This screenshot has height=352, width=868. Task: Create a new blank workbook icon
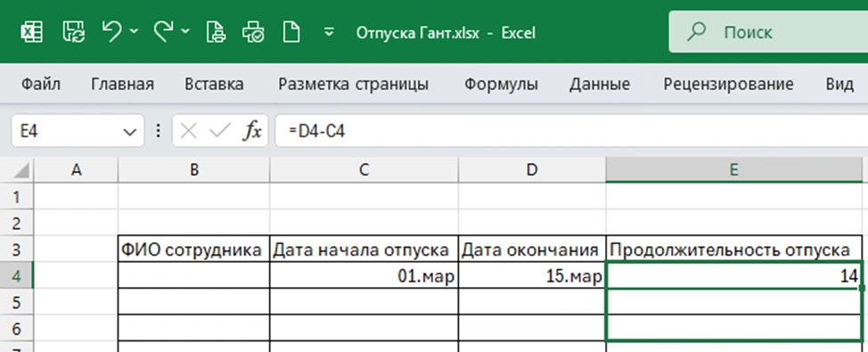pyautogui.click(x=291, y=32)
